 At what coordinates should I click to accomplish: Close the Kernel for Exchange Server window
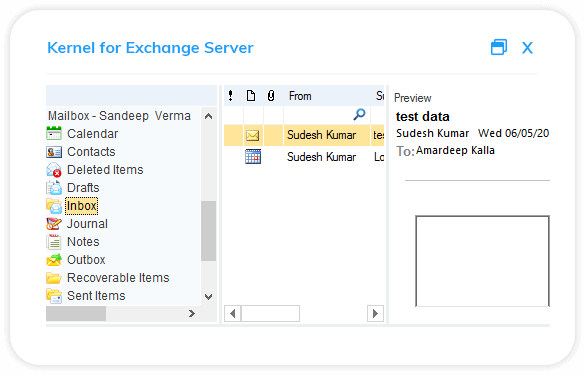tap(527, 48)
